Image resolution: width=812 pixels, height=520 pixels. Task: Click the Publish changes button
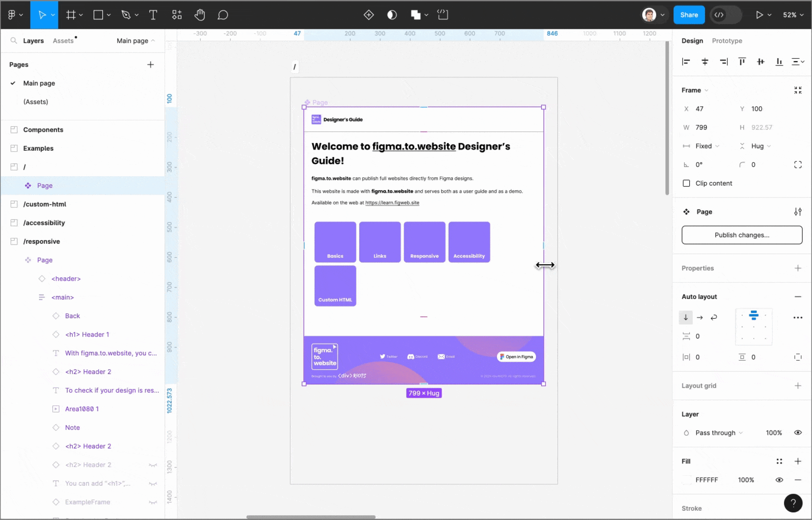click(x=742, y=235)
